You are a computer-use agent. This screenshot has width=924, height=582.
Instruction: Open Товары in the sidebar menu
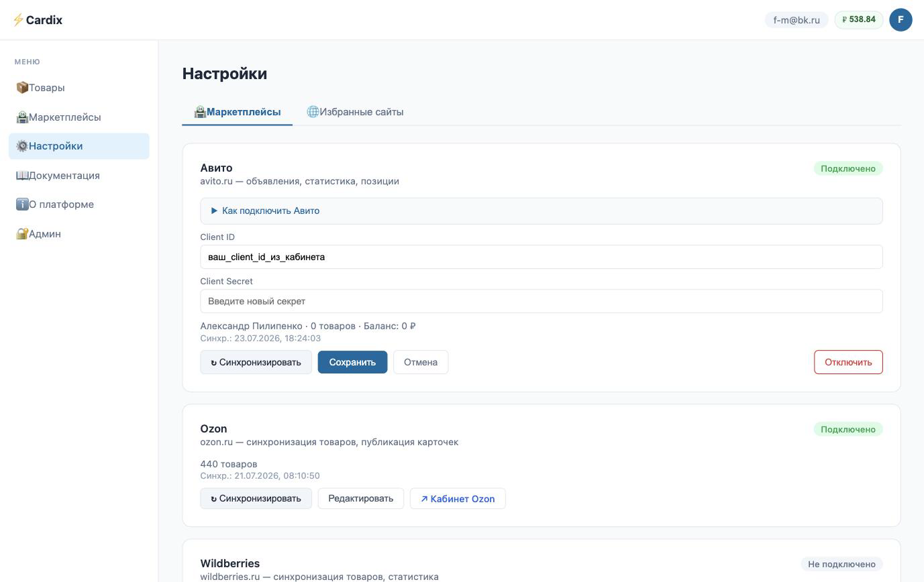(79, 88)
